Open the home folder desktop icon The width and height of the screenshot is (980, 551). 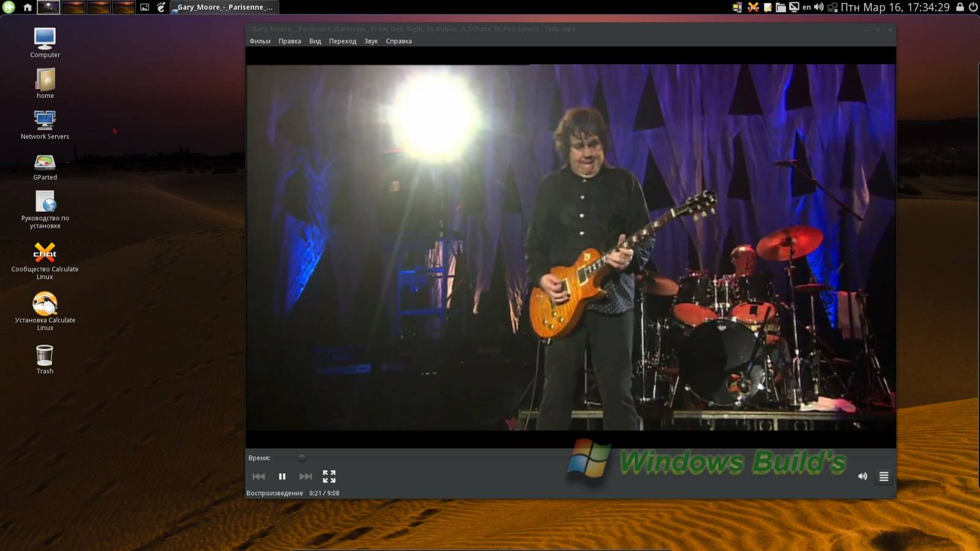[45, 83]
